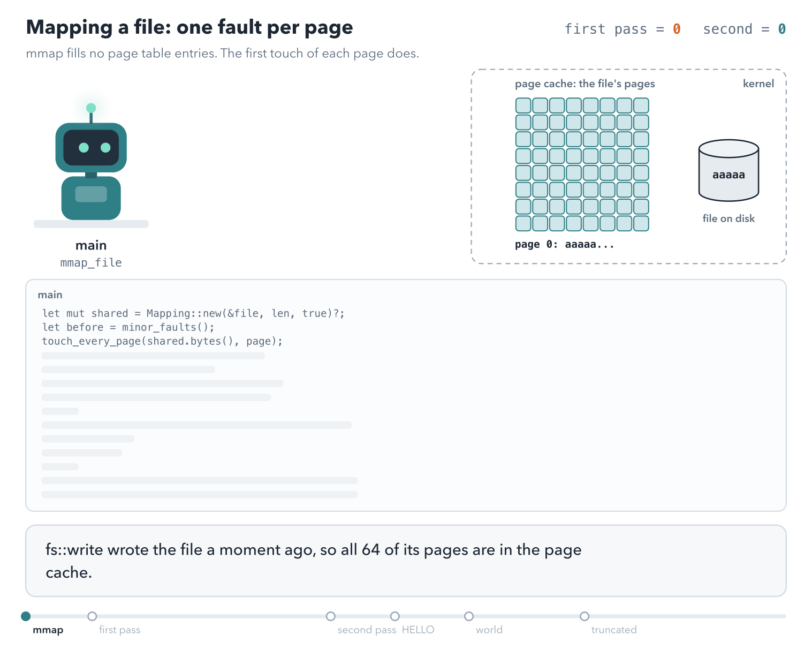Image resolution: width=812 pixels, height=650 pixels.
Task: Click the 'mmap_file' label under the robot
Action: tap(91, 263)
